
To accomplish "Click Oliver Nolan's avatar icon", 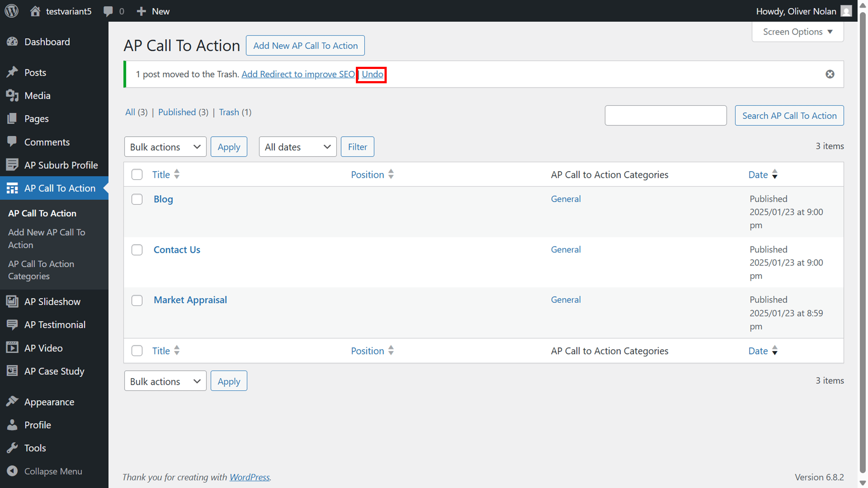I will (846, 11).
